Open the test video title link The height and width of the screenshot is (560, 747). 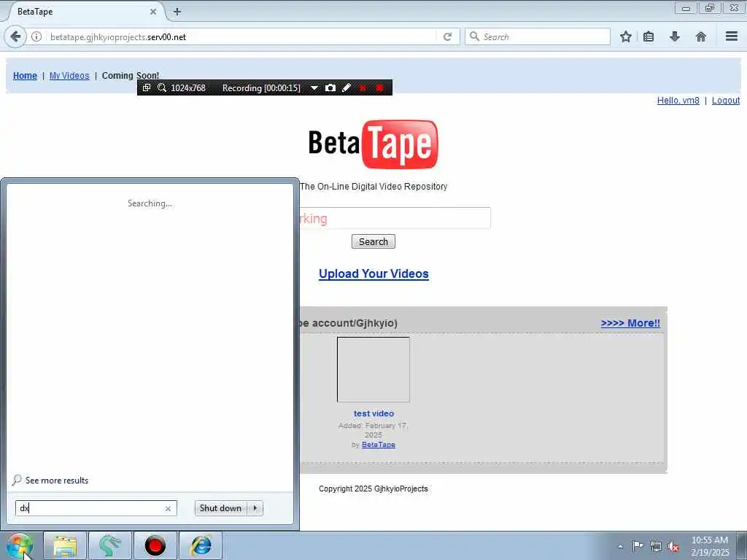coord(373,413)
